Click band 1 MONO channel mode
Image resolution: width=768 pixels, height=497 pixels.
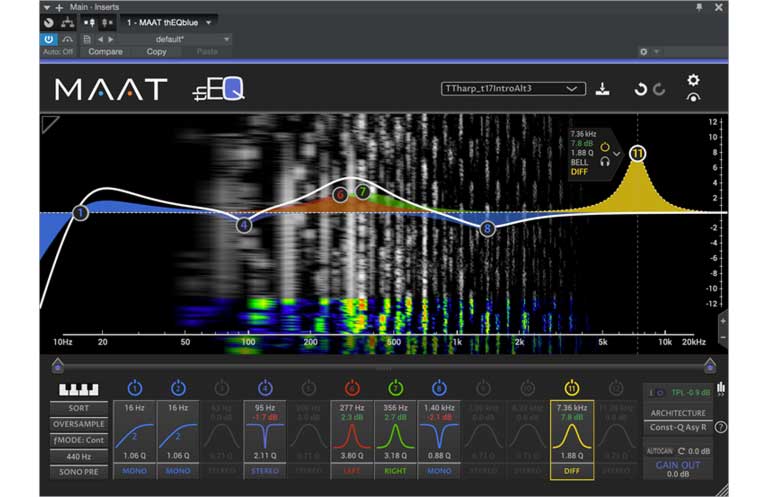(x=135, y=471)
